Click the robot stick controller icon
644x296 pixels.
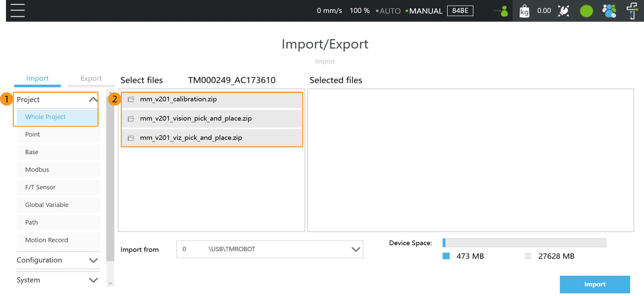pyautogui.click(x=564, y=11)
